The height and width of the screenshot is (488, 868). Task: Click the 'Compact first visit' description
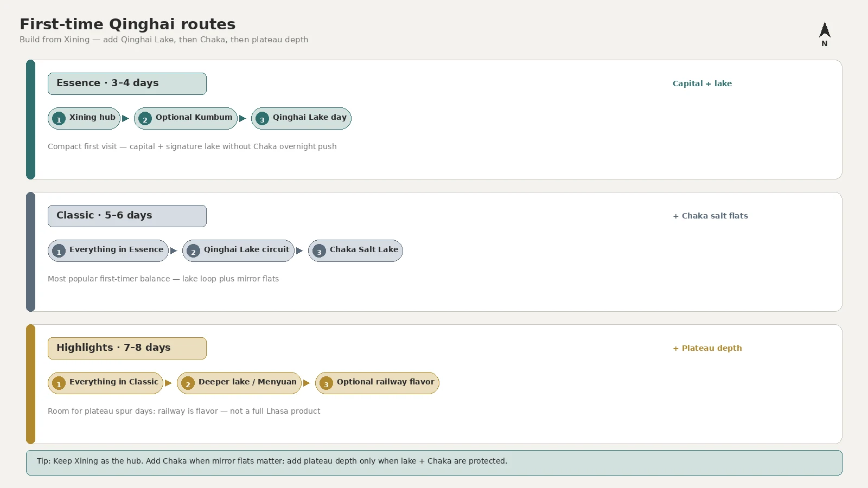pyautogui.click(x=192, y=146)
